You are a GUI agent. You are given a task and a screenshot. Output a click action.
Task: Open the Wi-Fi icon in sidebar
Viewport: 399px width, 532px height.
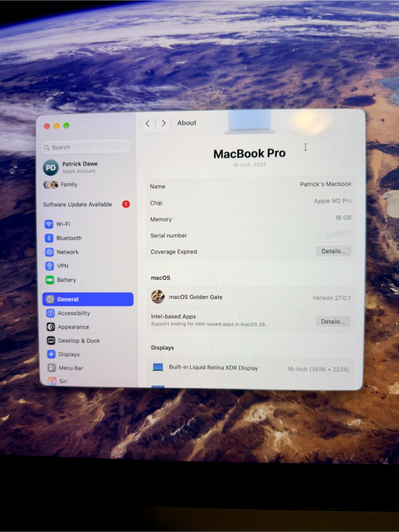pos(49,224)
